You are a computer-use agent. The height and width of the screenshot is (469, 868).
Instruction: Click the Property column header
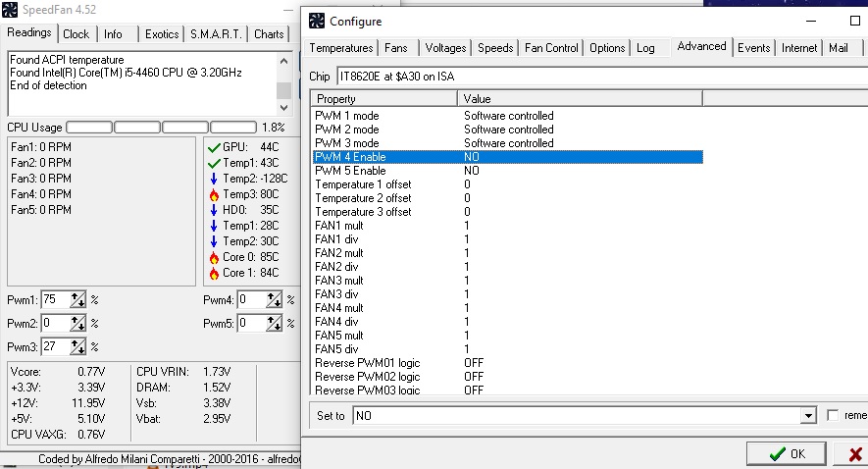[383, 98]
